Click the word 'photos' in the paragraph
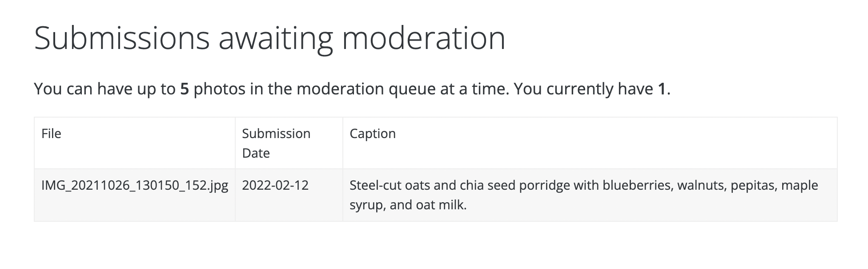Viewport: 868px width, 269px height. pos(219,89)
